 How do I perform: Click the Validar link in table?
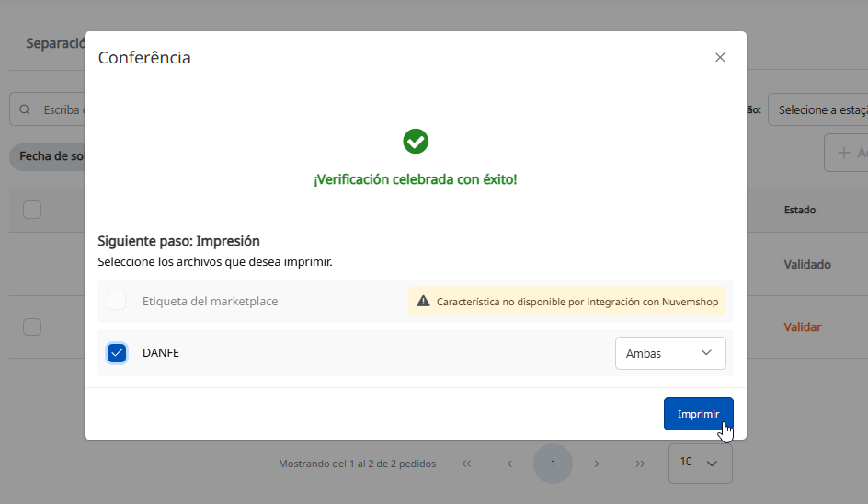coord(802,326)
